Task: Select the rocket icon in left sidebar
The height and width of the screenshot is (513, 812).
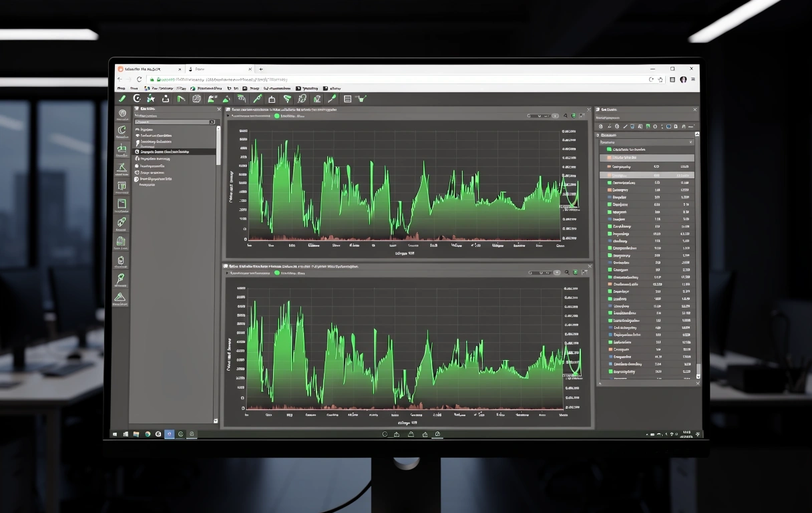Action: point(121,222)
